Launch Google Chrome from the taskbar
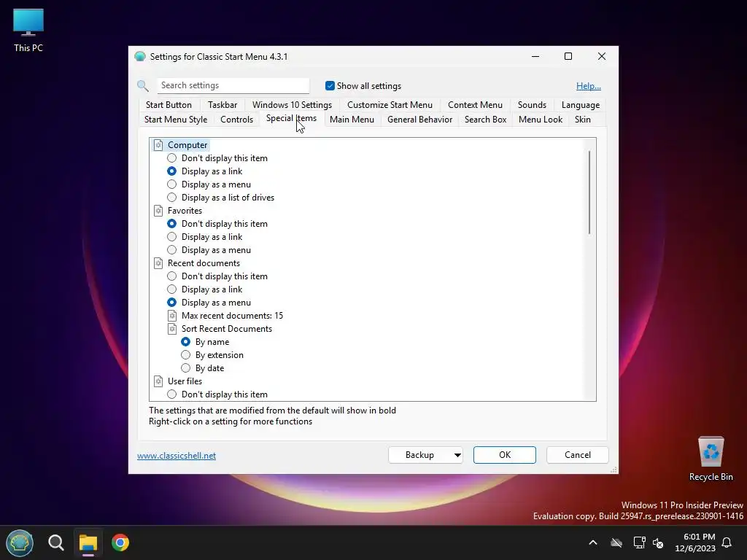This screenshot has height=560, width=747. tap(120, 542)
